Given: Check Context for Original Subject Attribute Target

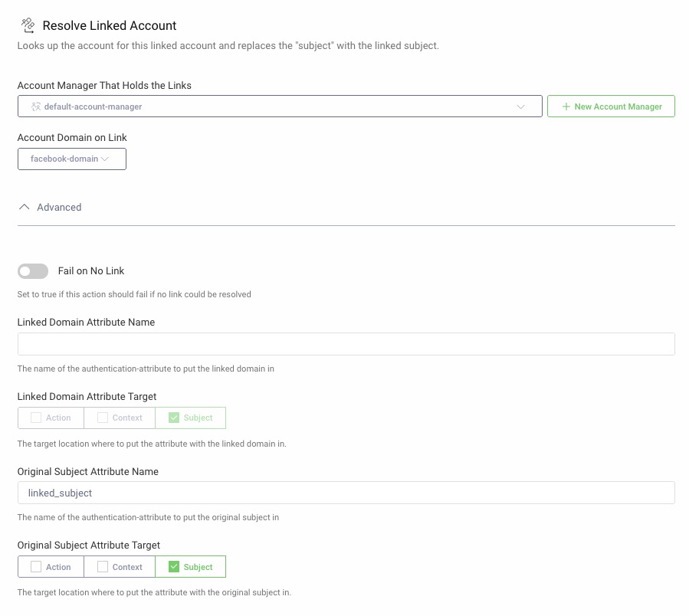Looking at the screenshot, I should [103, 567].
